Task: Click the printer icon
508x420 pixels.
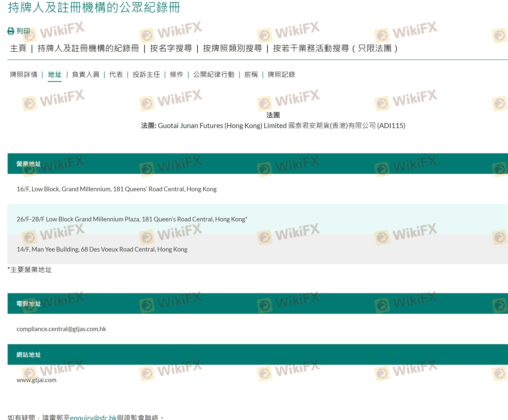Action: 11,31
